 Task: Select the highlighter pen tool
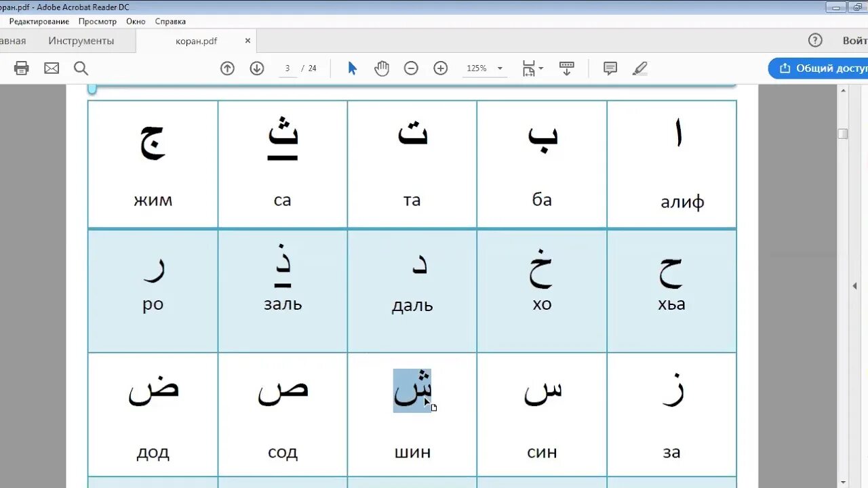[639, 68]
